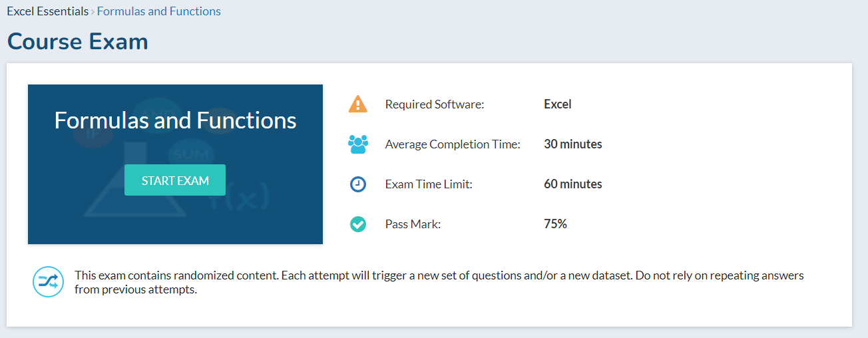Click the Course Exam page heading

[77, 42]
